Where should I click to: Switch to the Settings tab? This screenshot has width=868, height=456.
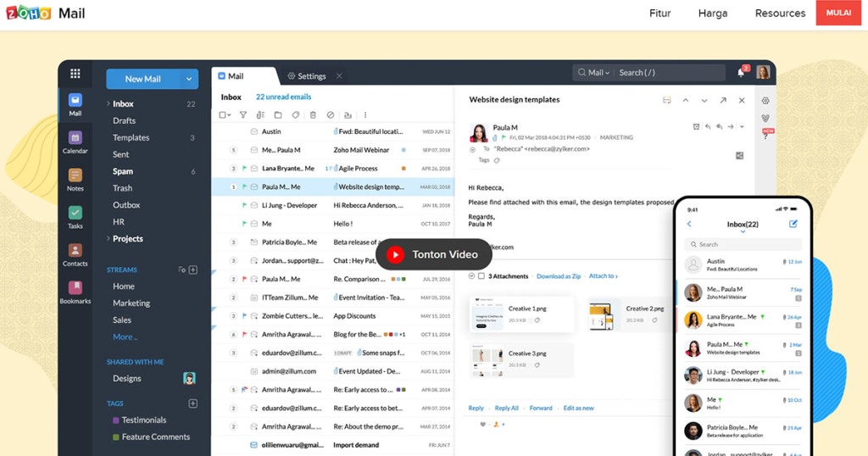[307, 76]
